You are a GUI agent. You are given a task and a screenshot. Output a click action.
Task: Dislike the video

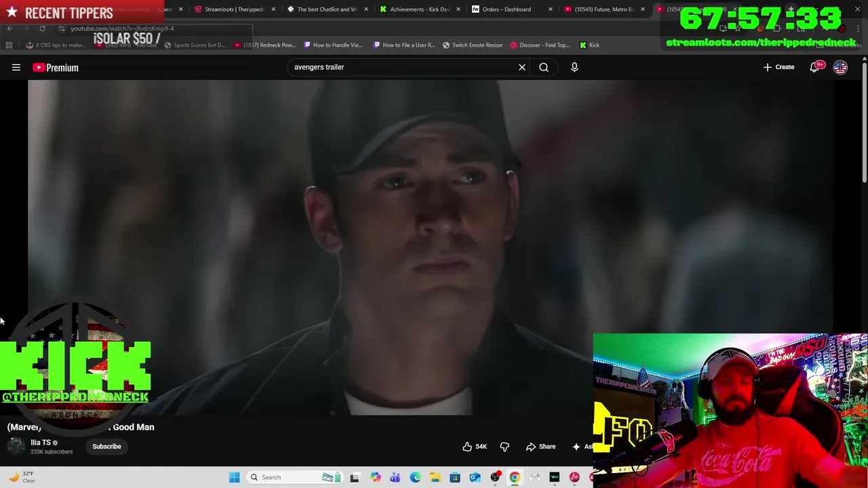pos(505,447)
